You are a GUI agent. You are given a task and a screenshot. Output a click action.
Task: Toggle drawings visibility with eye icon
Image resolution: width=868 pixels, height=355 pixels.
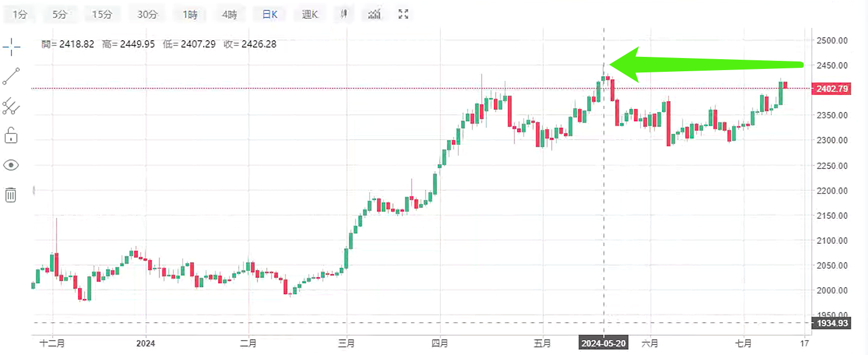coord(11,165)
